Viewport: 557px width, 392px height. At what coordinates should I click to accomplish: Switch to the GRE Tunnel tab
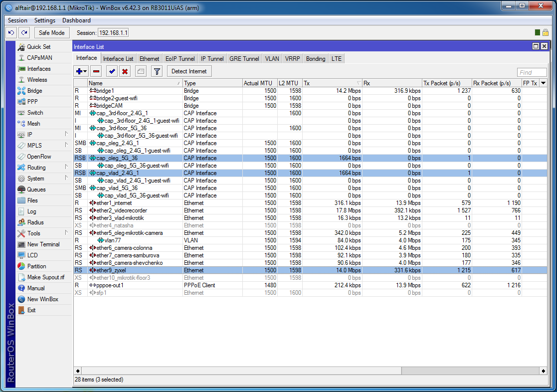pyautogui.click(x=244, y=59)
